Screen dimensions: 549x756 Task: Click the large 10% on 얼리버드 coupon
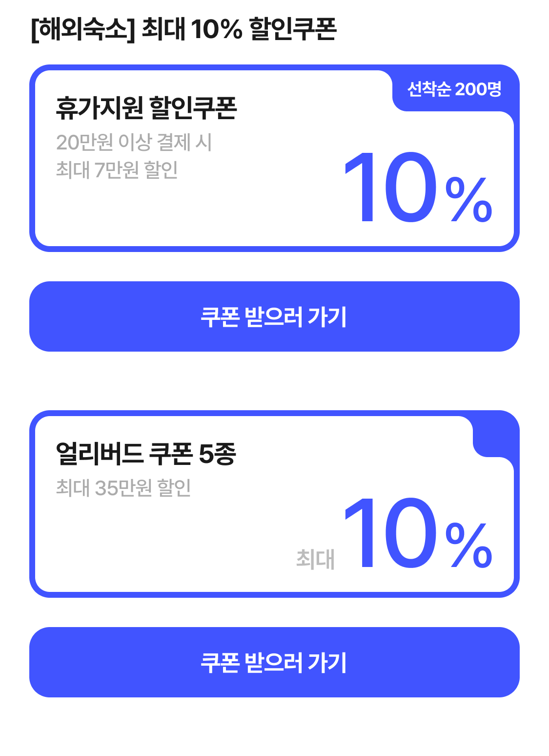(418, 533)
